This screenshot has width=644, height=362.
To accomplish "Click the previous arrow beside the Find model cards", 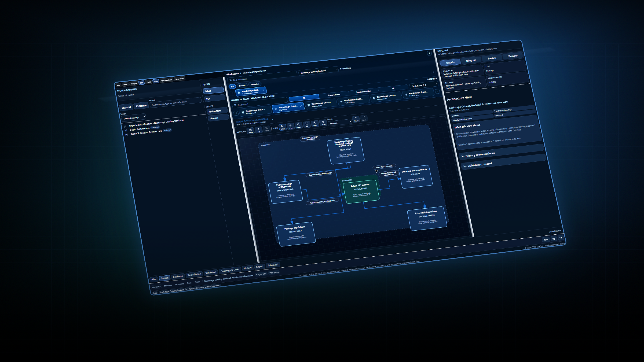I will pyautogui.click(x=236, y=113).
